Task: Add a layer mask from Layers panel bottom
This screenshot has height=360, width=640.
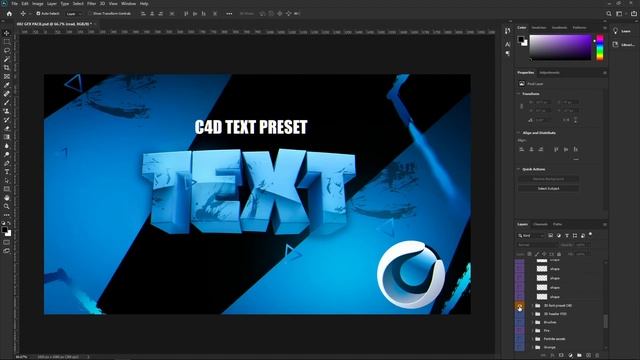Action: pyautogui.click(x=561, y=356)
